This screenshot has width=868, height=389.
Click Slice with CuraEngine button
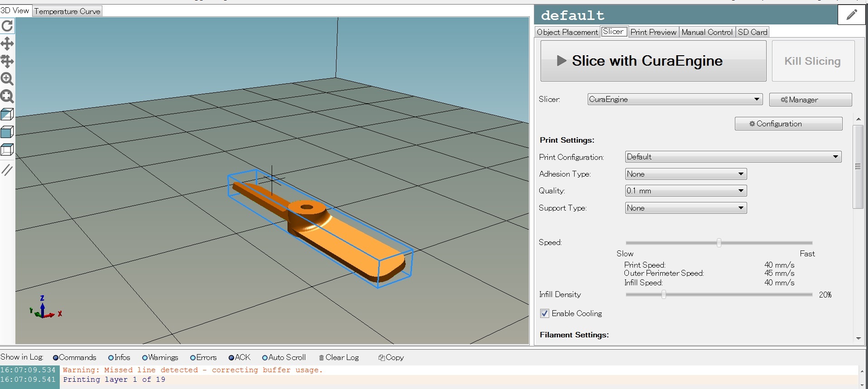pos(653,61)
